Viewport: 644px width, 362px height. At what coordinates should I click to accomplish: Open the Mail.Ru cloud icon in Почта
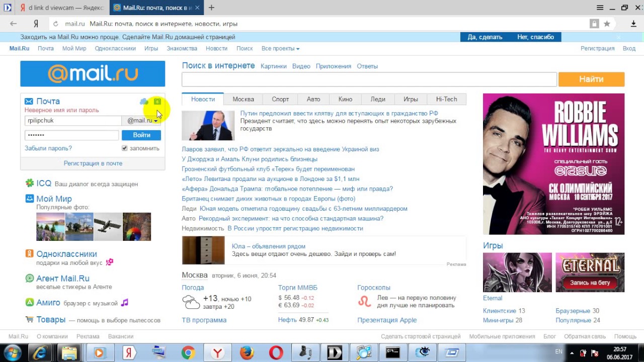coord(144,102)
